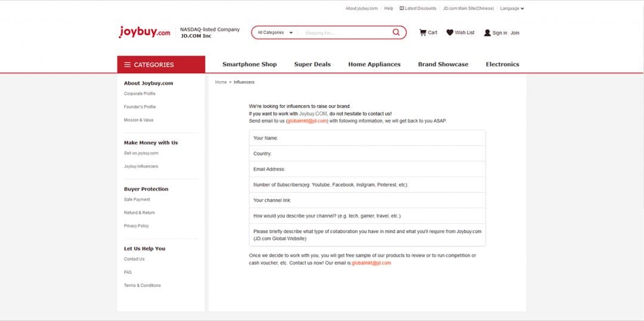644x321 pixels.
Task: Select the Your channel link row
Action: pos(367,200)
